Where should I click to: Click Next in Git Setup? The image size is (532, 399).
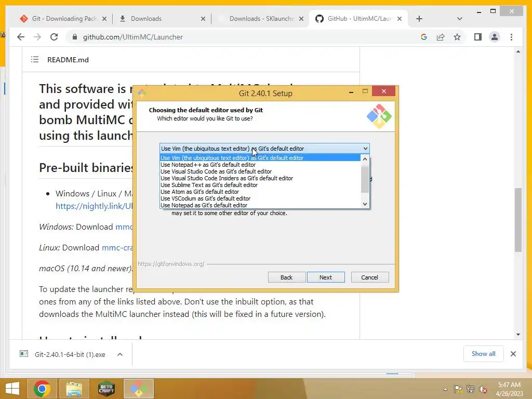pos(326,277)
